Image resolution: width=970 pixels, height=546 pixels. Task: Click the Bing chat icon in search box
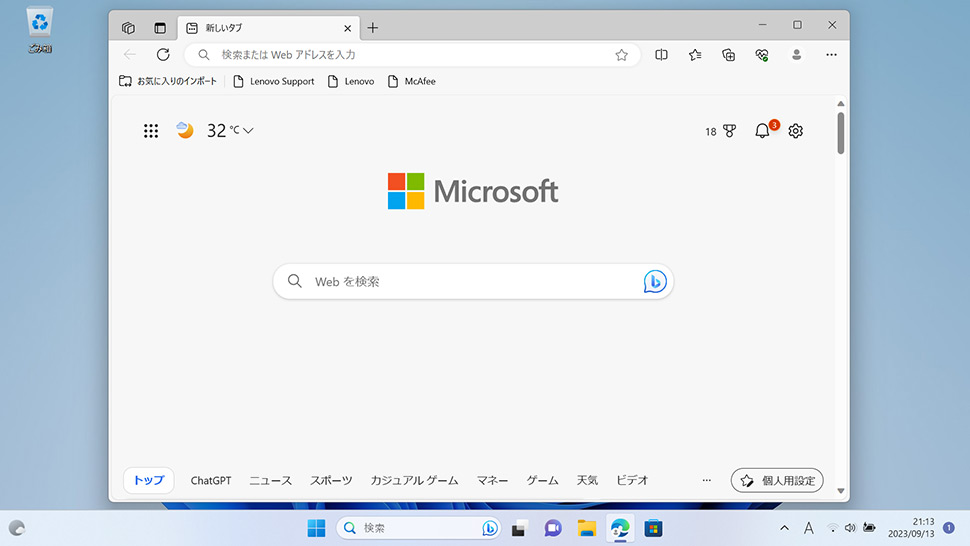(x=655, y=281)
